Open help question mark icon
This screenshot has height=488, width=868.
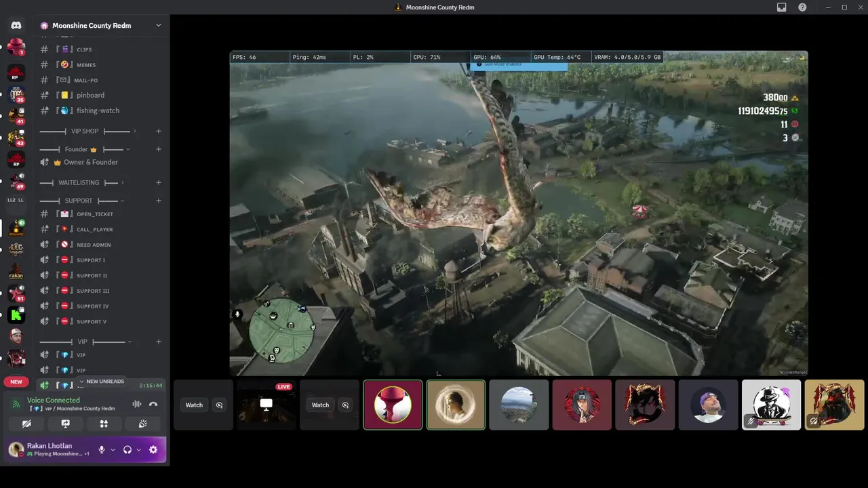click(803, 7)
